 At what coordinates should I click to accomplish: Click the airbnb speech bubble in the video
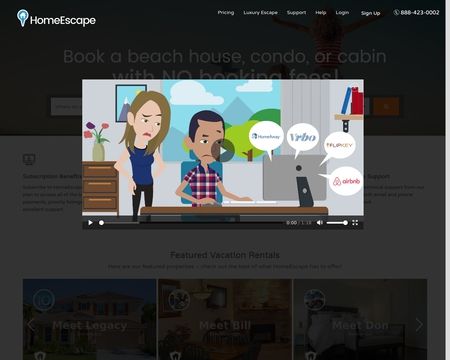346,181
